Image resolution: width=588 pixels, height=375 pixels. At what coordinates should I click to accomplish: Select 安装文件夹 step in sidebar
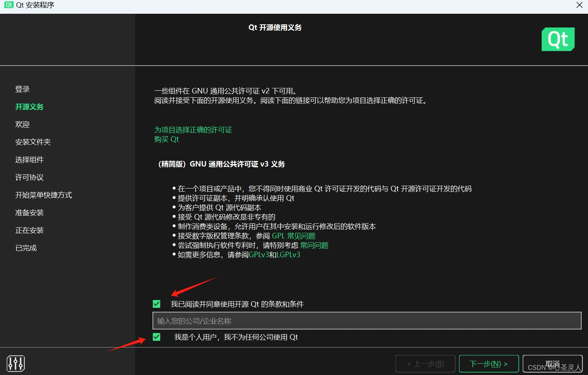pos(33,142)
